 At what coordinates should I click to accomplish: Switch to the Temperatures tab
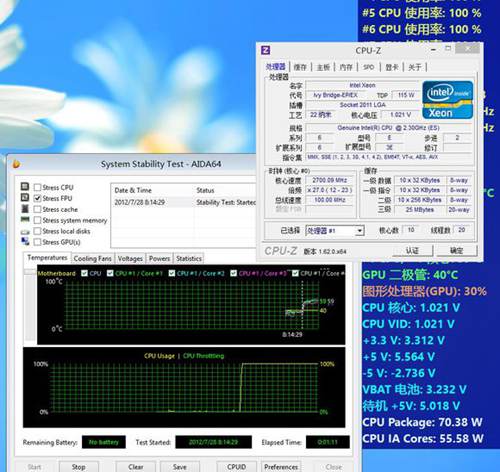47,258
